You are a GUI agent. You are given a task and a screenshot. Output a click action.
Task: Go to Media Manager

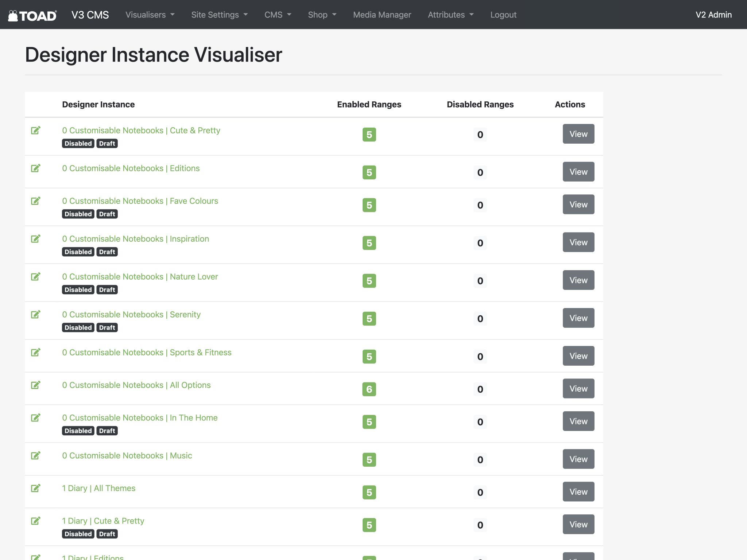[x=382, y=15]
